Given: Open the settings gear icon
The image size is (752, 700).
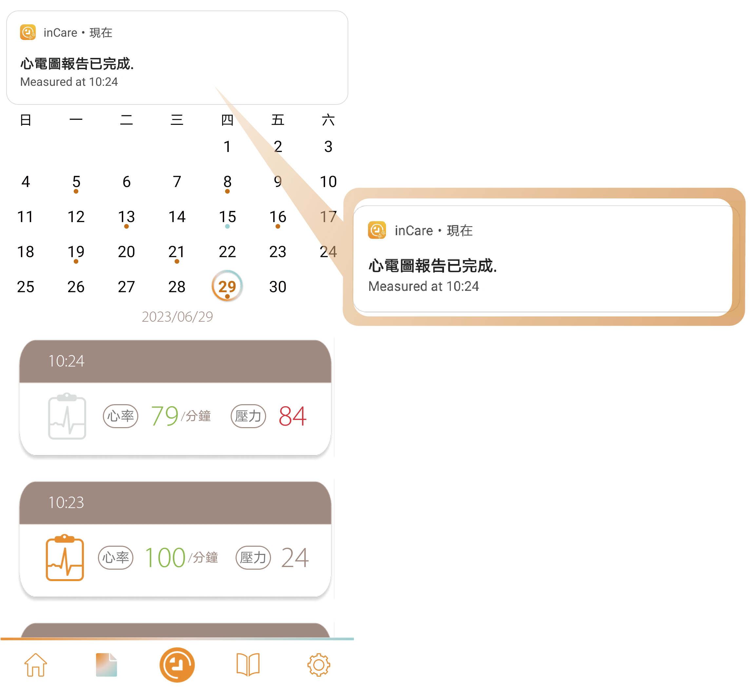Looking at the screenshot, I should [318, 665].
